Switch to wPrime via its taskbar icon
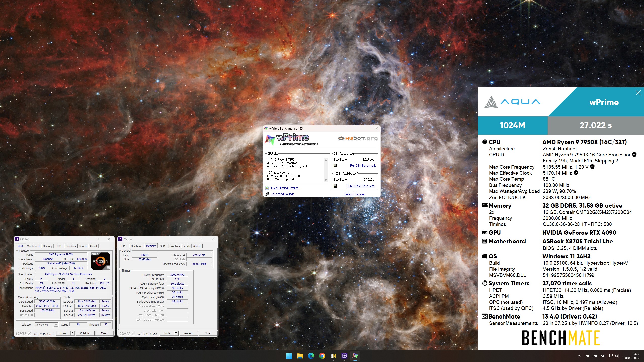The height and width of the screenshot is (362, 644). [x=355, y=356]
